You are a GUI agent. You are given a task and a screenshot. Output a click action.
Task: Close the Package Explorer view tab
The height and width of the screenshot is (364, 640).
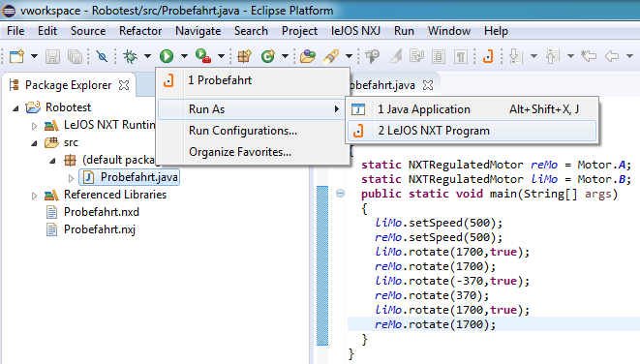click(x=124, y=85)
